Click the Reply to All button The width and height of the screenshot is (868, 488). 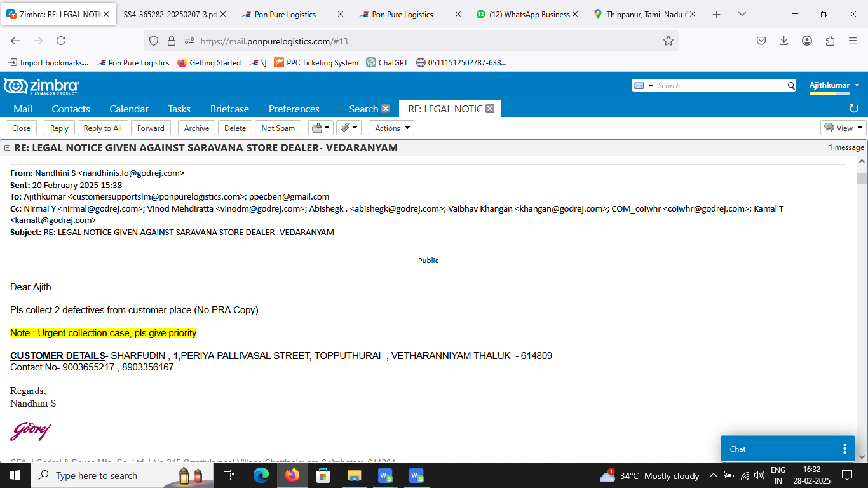coord(102,128)
